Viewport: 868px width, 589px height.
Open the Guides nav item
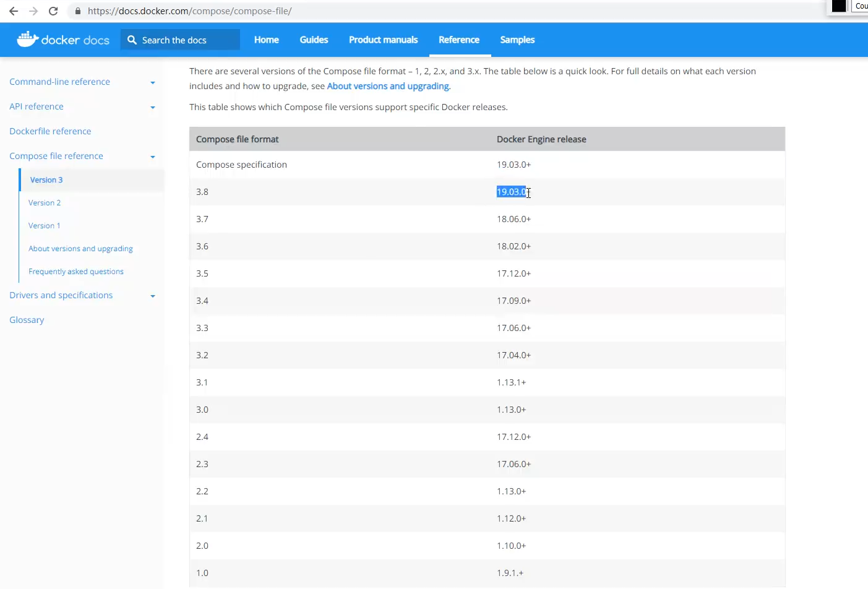314,40
